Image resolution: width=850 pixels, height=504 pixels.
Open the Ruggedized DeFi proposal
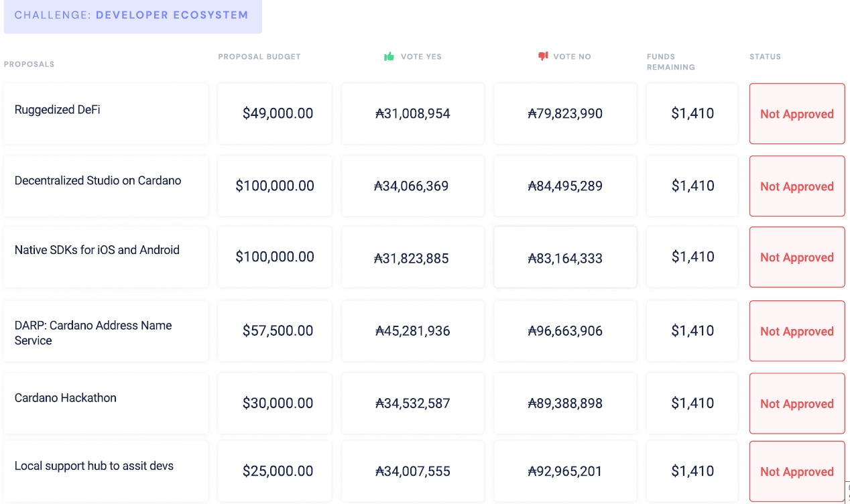58,110
